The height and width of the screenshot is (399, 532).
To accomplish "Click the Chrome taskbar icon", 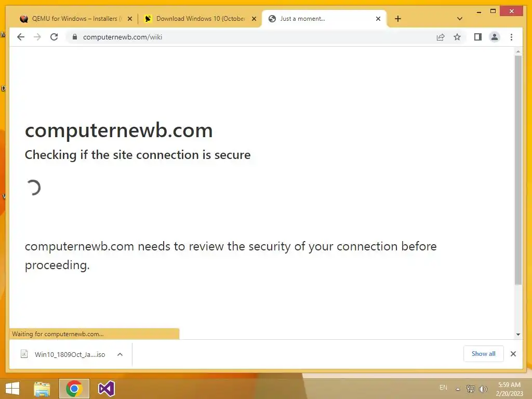I will 74,389.
